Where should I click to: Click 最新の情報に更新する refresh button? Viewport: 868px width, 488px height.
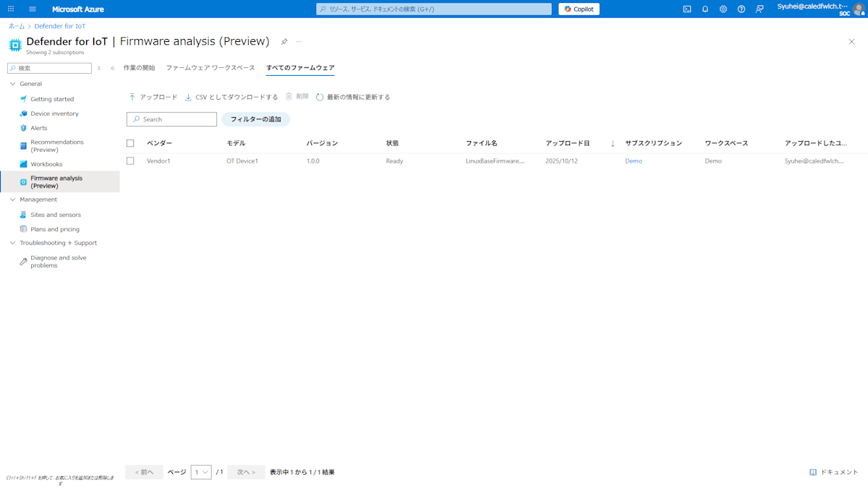click(x=353, y=97)
